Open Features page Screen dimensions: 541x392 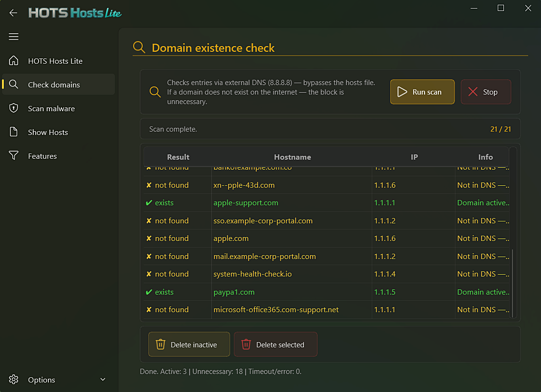point(58,156)
